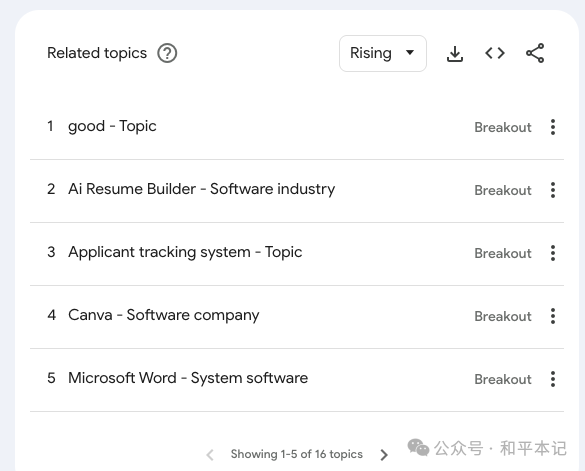This screenshot has width=585, height=471.
Task: Click Breakout label for good - Topic
Action: 503,128
